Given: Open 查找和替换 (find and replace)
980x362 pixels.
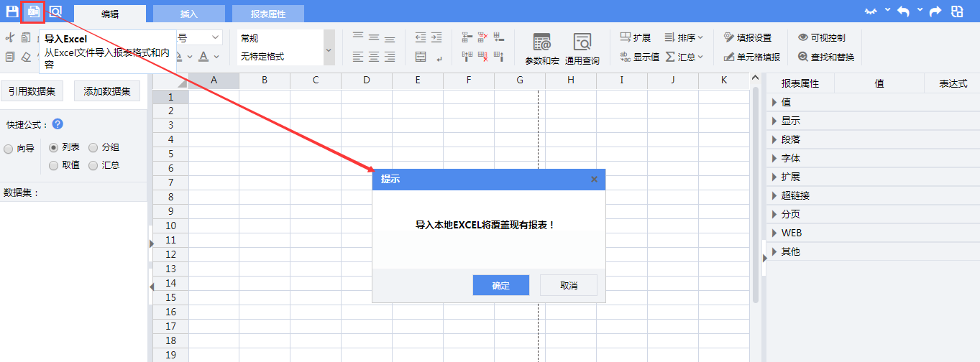Looking at the screenshot, I should click(825, 57).
